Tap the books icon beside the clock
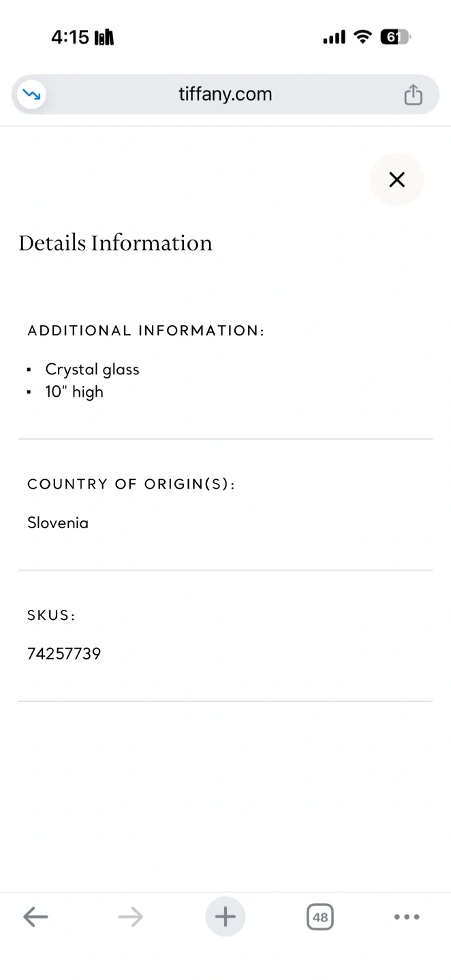The image size is (451, 980). pos(104,37)
